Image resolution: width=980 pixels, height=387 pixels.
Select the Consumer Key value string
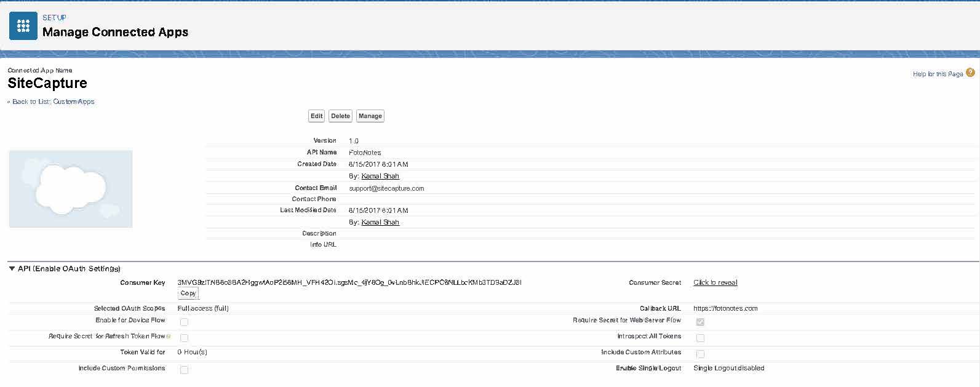[x=349, y=282]
